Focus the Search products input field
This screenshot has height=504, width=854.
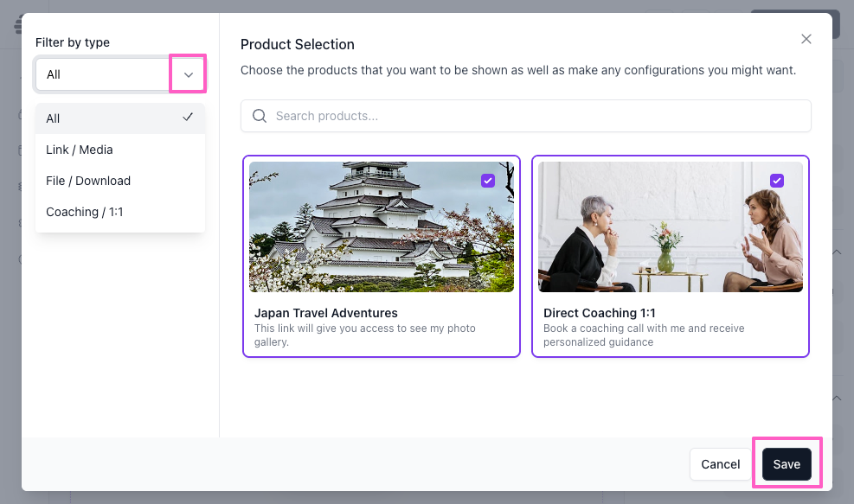tap(536, 116)
